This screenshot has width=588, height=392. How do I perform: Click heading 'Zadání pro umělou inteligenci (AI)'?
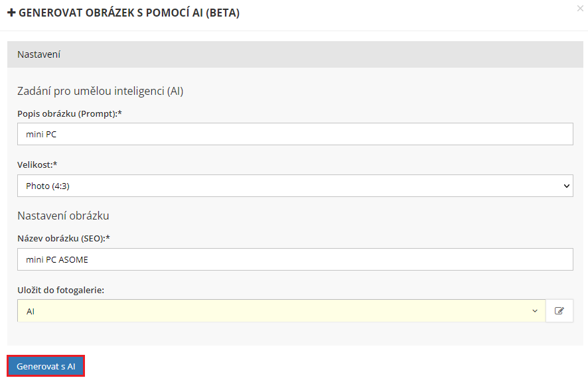(x=100, y=91)
